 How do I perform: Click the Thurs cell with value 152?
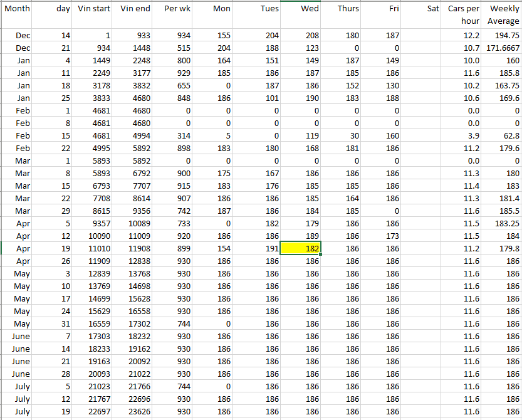(342, 86)
